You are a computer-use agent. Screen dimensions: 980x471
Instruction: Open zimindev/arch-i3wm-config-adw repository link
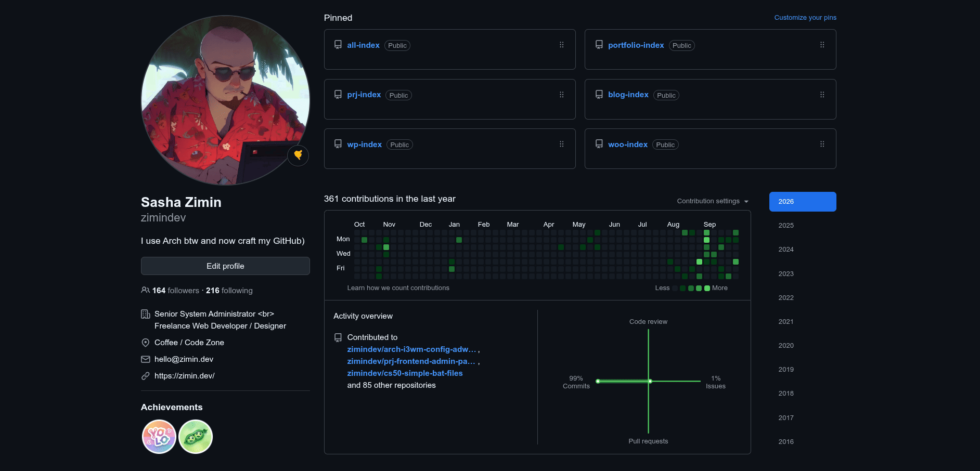(411, 349)
